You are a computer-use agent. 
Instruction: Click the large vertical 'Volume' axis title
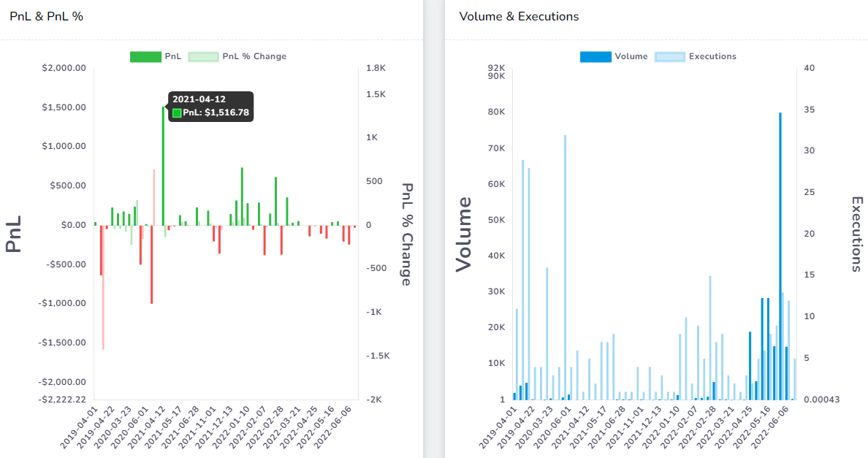(x=463, y=234)
